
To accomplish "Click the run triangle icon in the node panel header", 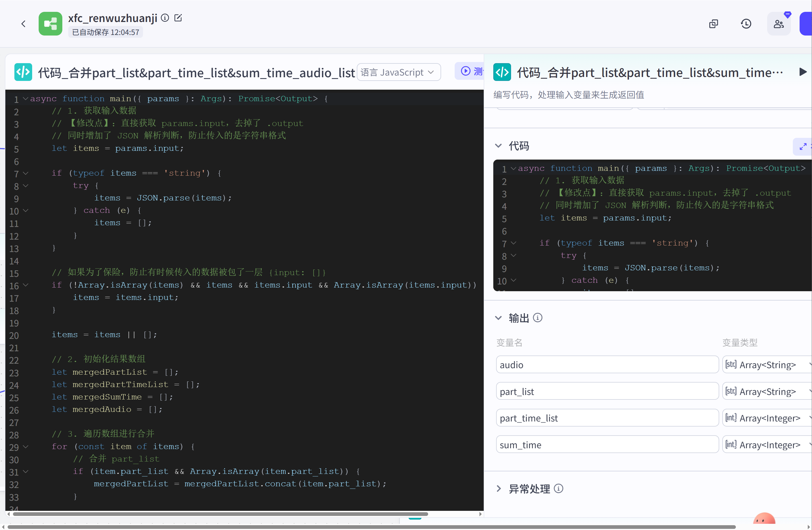I will 803,72.
